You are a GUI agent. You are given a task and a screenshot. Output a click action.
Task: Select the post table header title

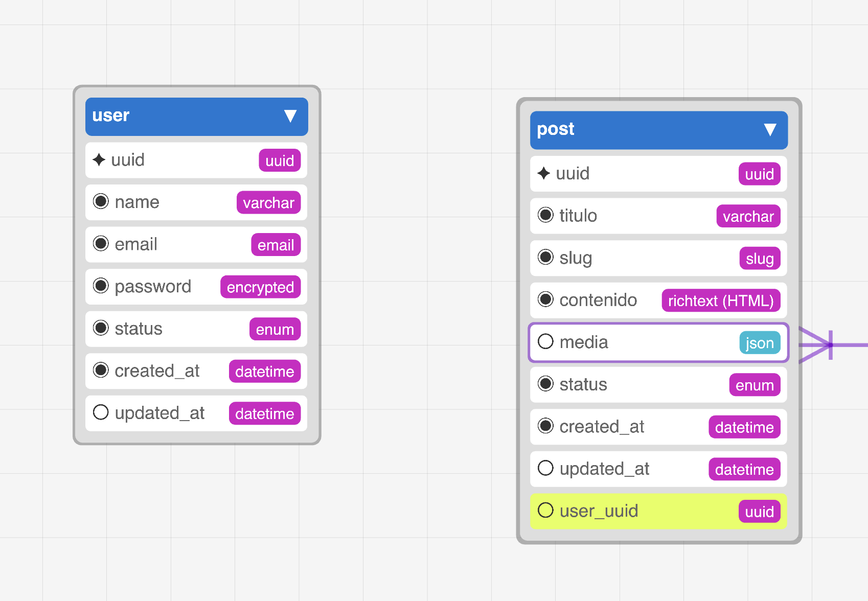(556, 129)
